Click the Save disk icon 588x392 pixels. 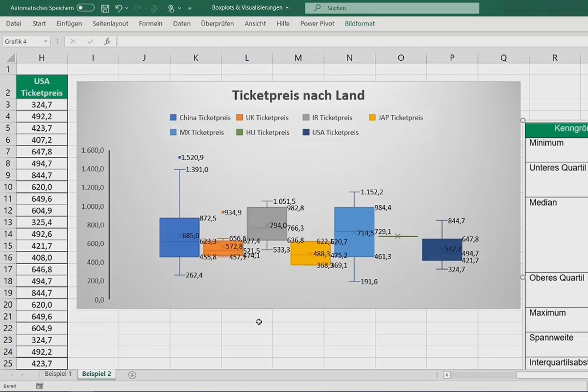tap(105, 8)
